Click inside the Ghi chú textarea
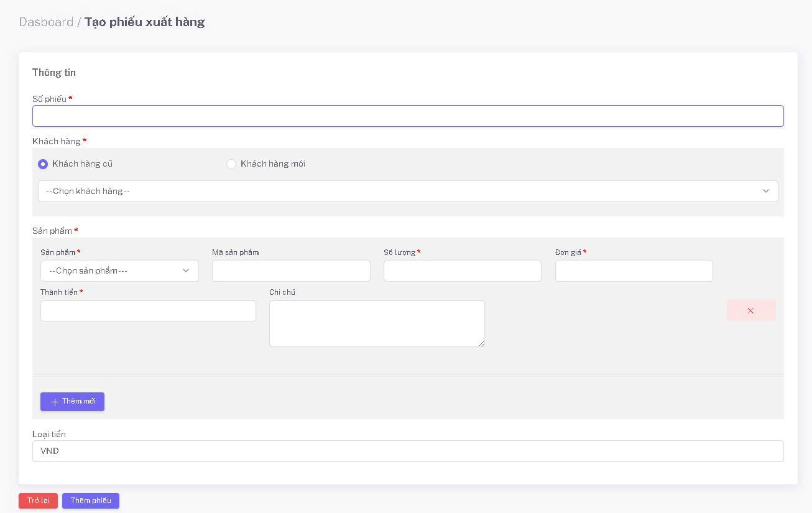This screenshot has width=812, height=513. (376, 323)
